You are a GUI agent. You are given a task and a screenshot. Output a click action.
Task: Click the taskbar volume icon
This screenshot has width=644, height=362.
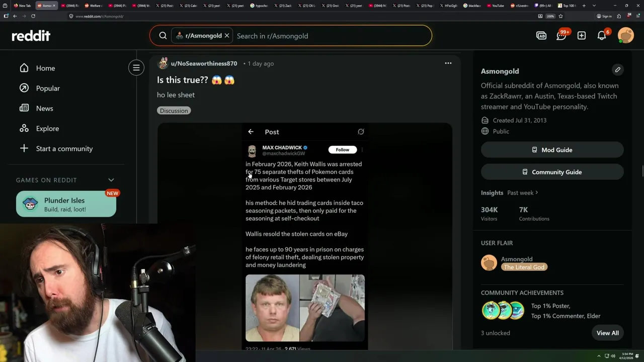coord(613,356)
